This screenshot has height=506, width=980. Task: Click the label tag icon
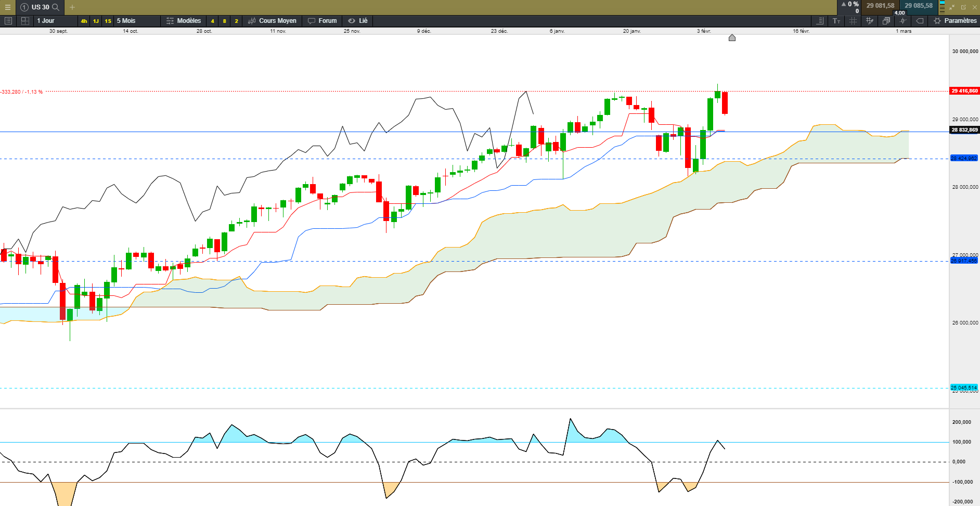[x=920, y=21]
